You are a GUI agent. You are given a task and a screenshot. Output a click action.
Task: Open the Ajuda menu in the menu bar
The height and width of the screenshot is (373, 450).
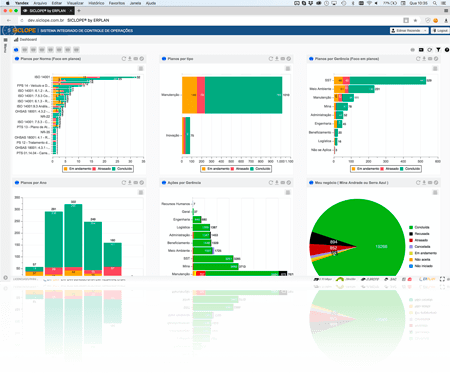pyautogui.click(x=151, y=3)
